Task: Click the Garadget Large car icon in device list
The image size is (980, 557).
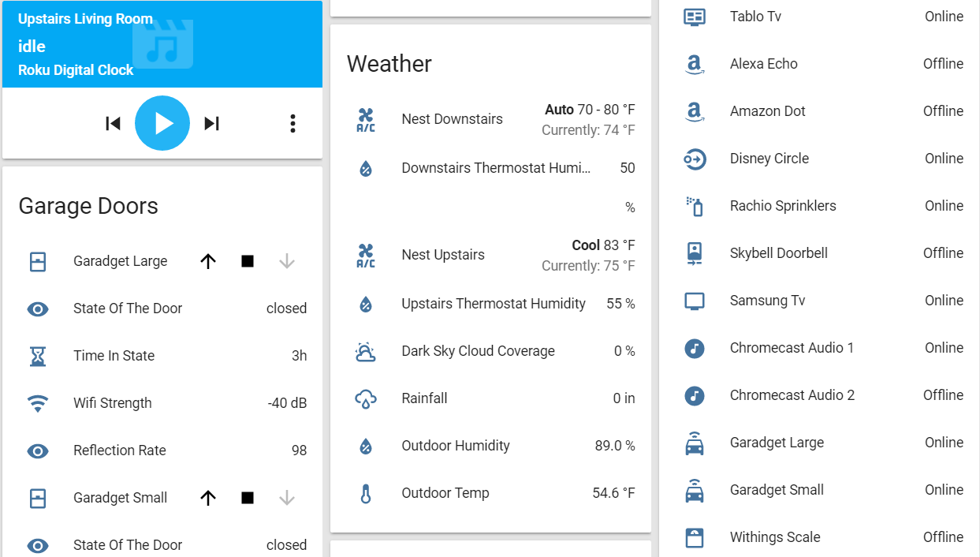Action: pos(695,443)
